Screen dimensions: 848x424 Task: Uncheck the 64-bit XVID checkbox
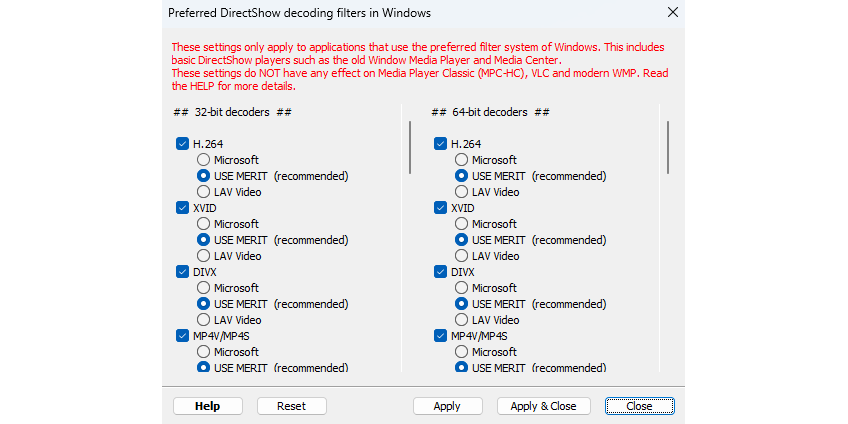[x=440, y=208]
